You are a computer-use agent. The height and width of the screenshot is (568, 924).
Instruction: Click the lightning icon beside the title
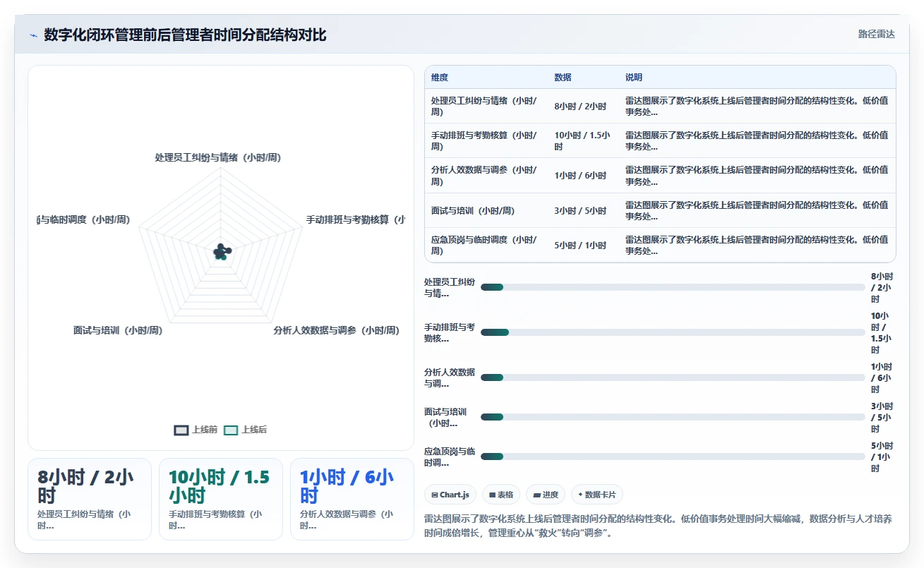33,35
